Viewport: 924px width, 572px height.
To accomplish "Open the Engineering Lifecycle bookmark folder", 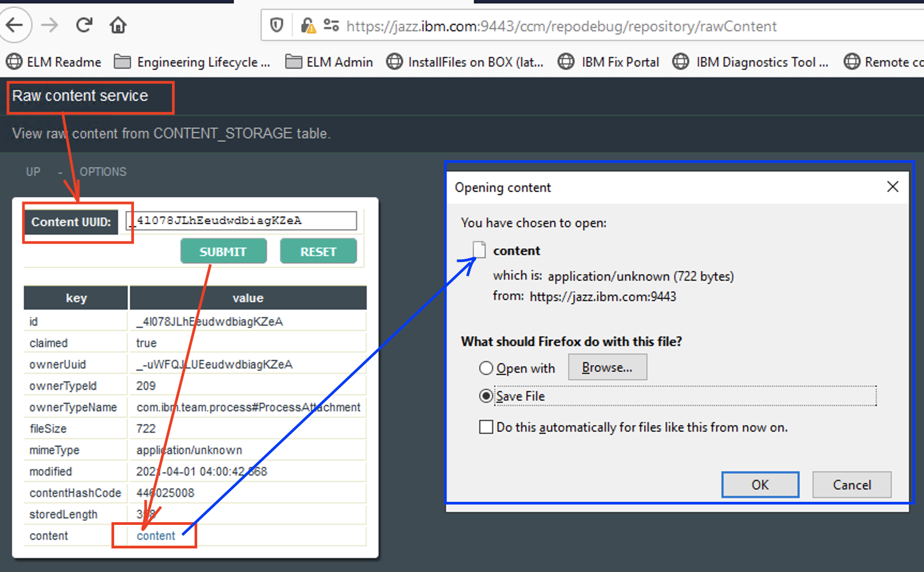I will [192, 62].
